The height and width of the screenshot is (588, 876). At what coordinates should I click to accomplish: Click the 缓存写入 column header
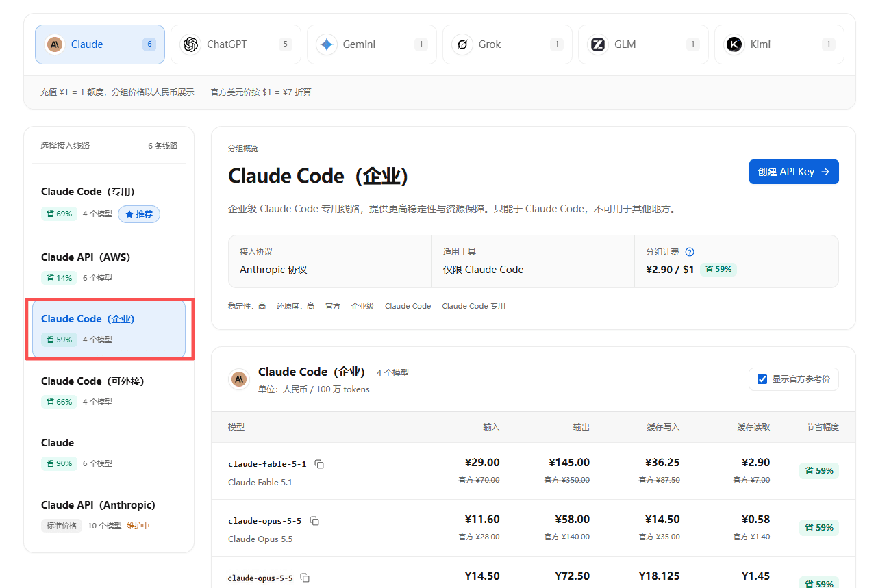click(x=663, y=427)
